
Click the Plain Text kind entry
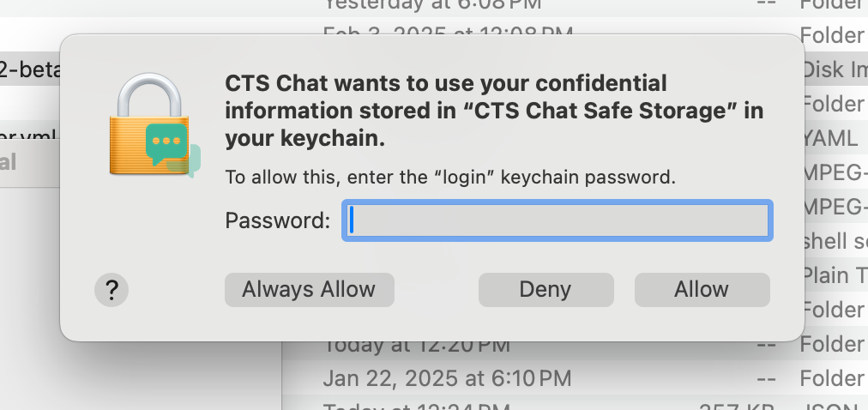pos(833,275)
